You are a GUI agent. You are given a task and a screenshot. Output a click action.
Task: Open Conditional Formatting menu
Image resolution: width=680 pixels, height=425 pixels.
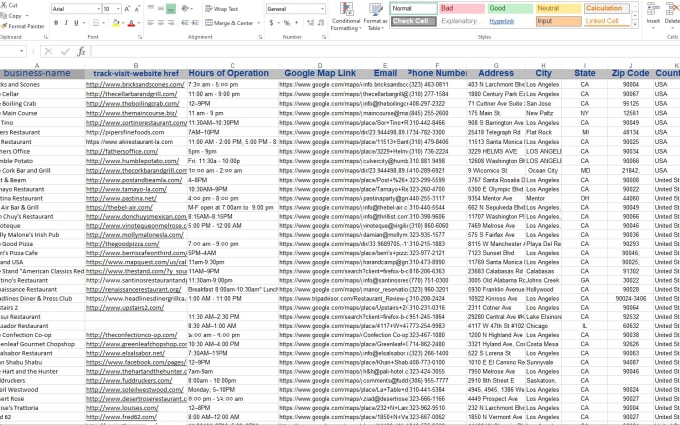[346, 17]
